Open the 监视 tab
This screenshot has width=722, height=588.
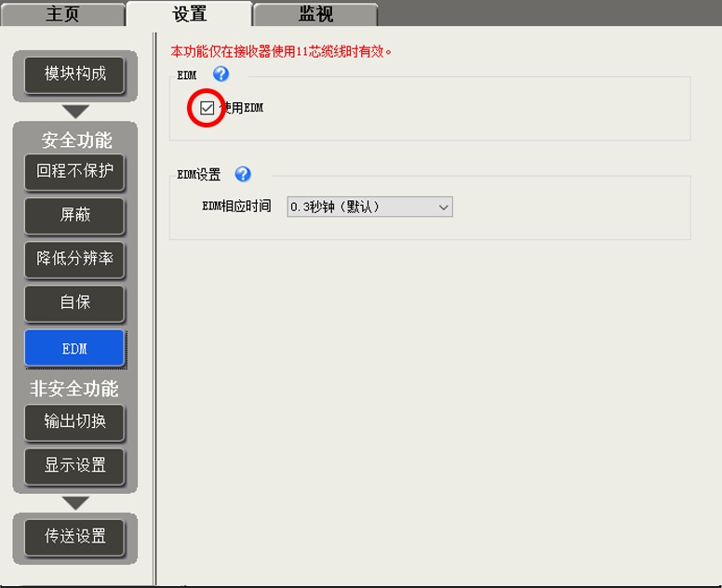[314, 14]
